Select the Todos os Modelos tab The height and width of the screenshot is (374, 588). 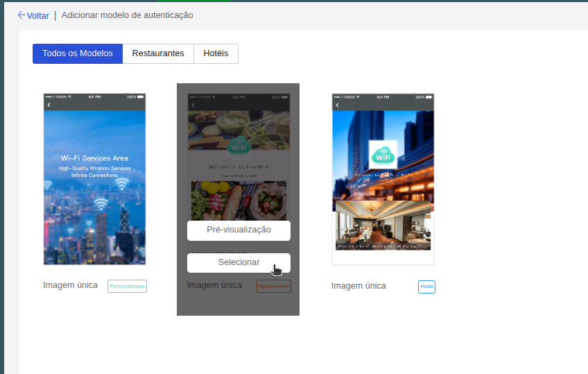(78, 53)
